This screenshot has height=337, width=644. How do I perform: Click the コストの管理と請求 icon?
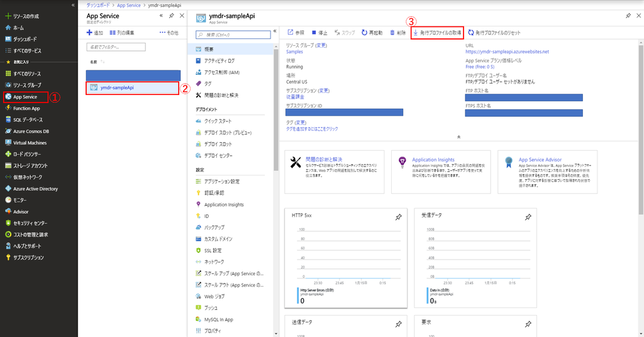pos(8,235)
